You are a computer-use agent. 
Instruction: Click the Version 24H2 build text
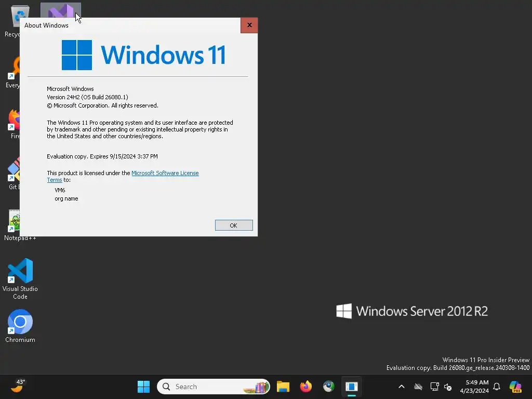pos(87,97)
